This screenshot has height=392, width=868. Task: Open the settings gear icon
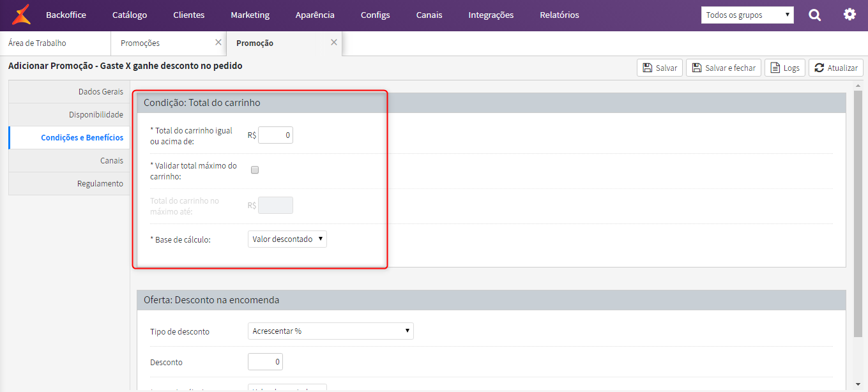[x=849, y=14]
